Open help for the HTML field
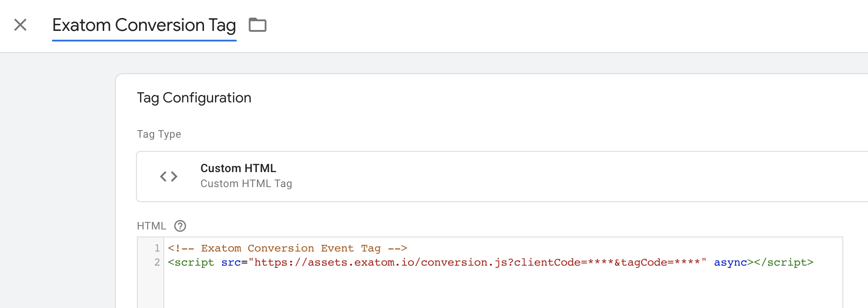The height and width of the screenshot is (308, 868). pos(180,226)
